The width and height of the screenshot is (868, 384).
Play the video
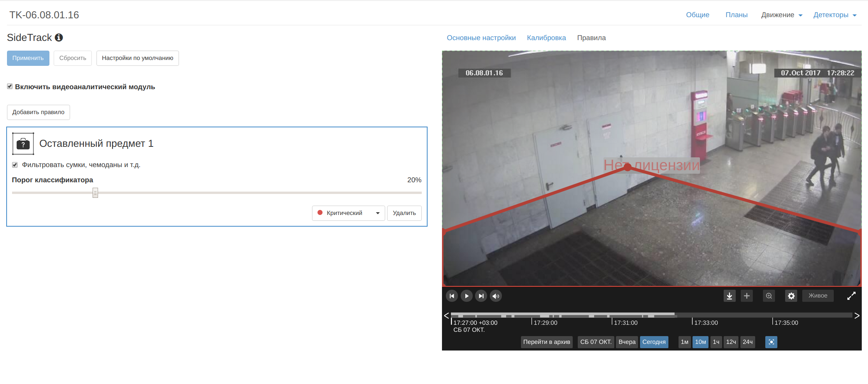click(466, 296)
